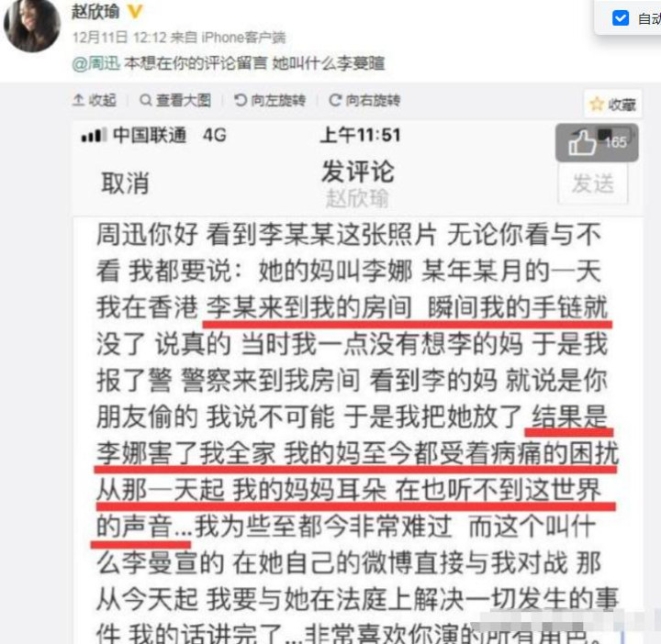Click the yellow V verified badge
Viewport: 661px width, 644px height.
(135, 11)
